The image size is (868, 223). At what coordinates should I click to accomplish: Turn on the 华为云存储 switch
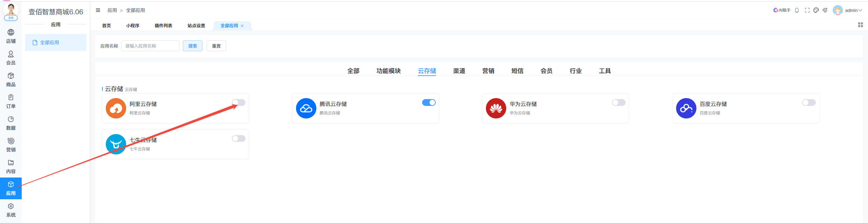tap(618, 103)
